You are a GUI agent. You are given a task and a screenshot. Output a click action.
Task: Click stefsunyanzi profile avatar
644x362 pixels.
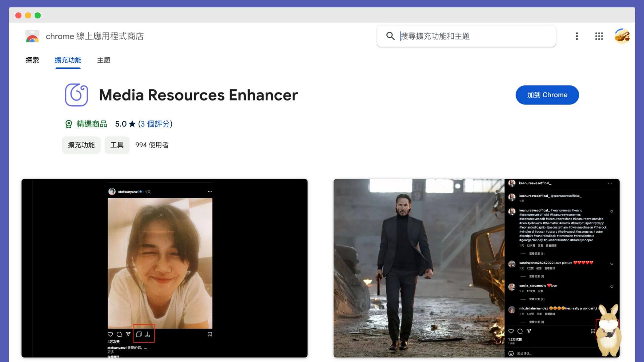[x=112, y=191]
